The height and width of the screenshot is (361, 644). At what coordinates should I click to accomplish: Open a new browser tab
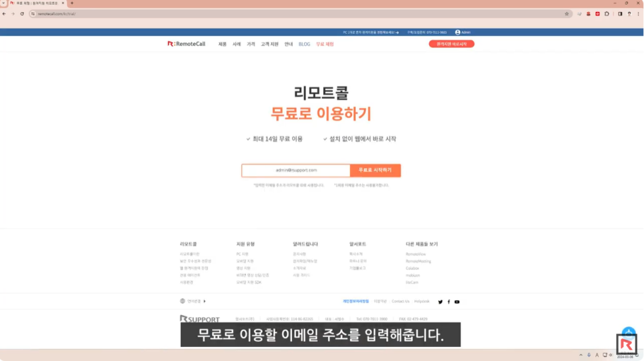[x=72, y=3]
